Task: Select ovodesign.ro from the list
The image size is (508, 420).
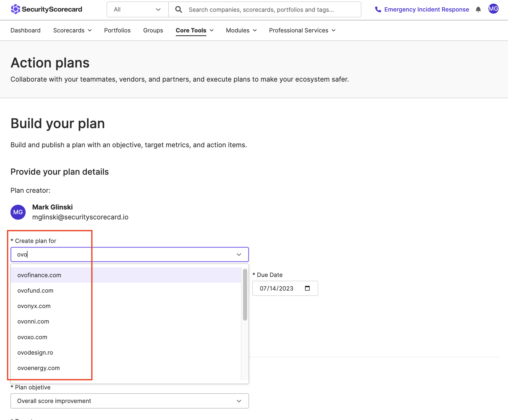Action: [126, 353]
